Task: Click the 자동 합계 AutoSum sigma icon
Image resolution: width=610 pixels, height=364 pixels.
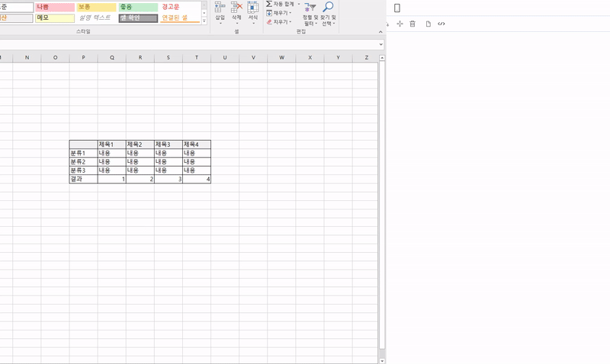Action: pyautogui.click(x=269, y=4)
